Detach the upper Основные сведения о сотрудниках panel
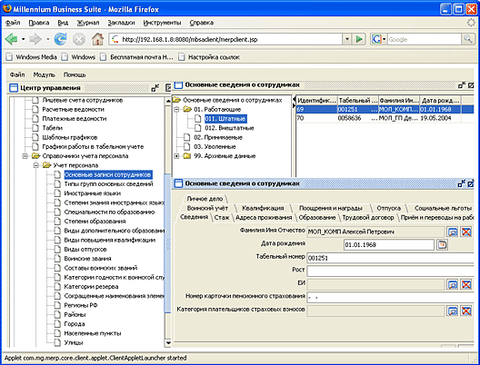 click(462, 85)
